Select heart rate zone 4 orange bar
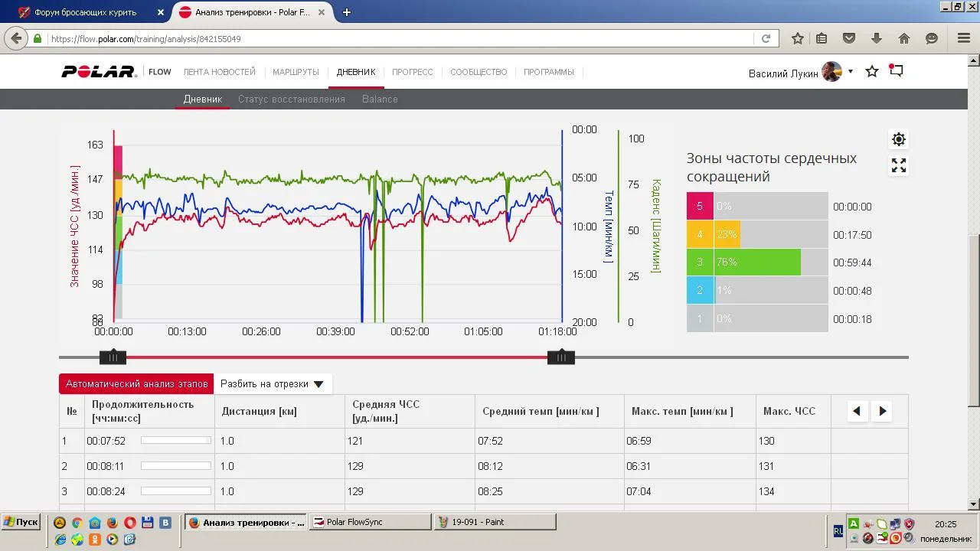 coord(727,235)
